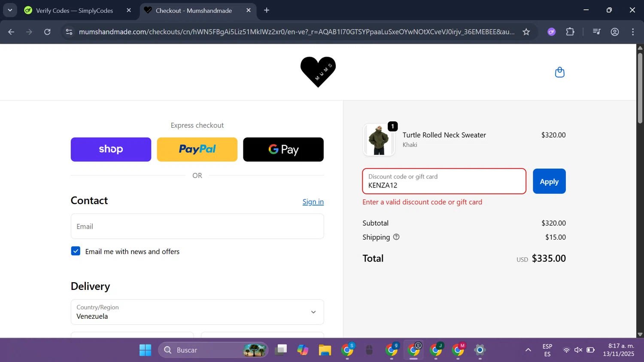Viewport: 644px width, 362px height.
Task: Go forward with the browser arrow
Action: 29,32
